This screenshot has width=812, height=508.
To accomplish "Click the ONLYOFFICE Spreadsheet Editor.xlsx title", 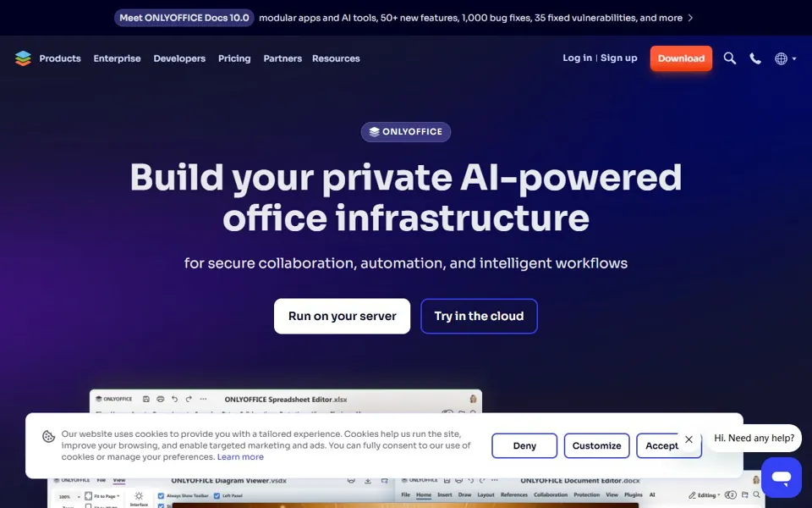I will click(x=286, y=399).
